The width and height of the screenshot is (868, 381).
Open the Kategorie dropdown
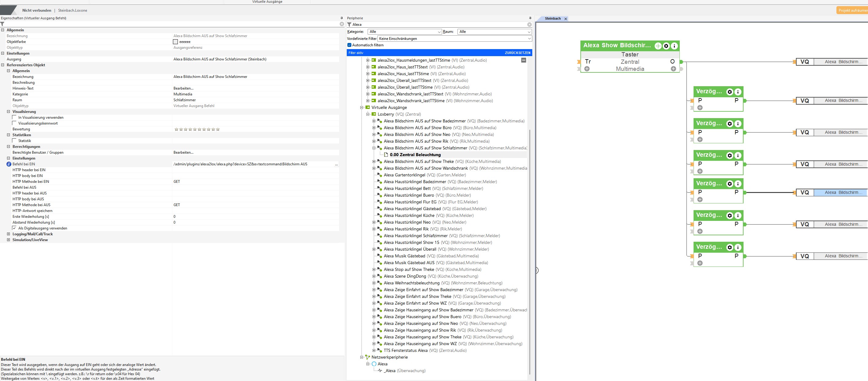(x=404, y=32)
